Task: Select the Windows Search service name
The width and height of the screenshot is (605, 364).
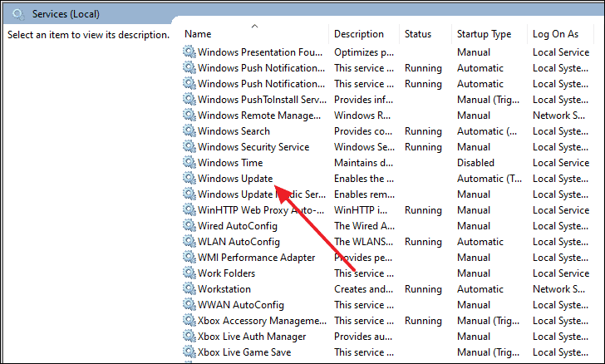Action: (234, 130)
